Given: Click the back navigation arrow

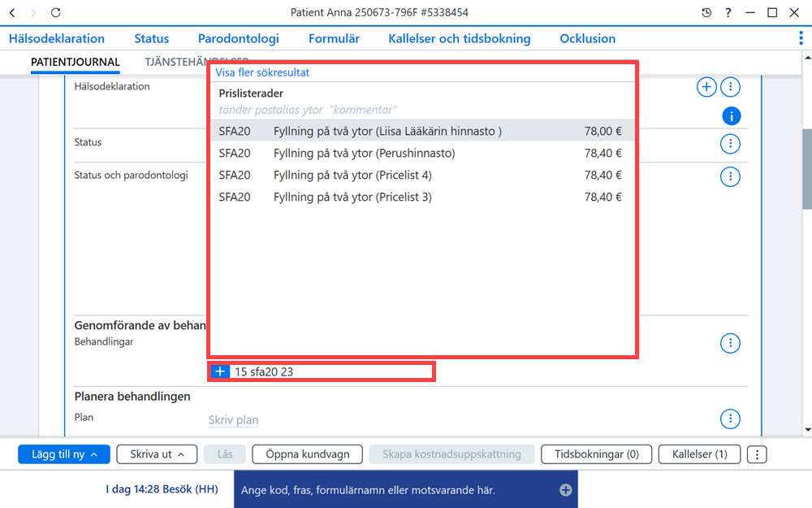Looking at the screenshot, I should tap(12, 12).
